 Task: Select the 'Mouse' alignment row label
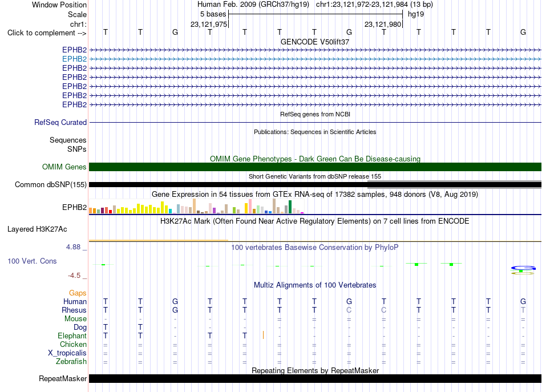[75, 319]
